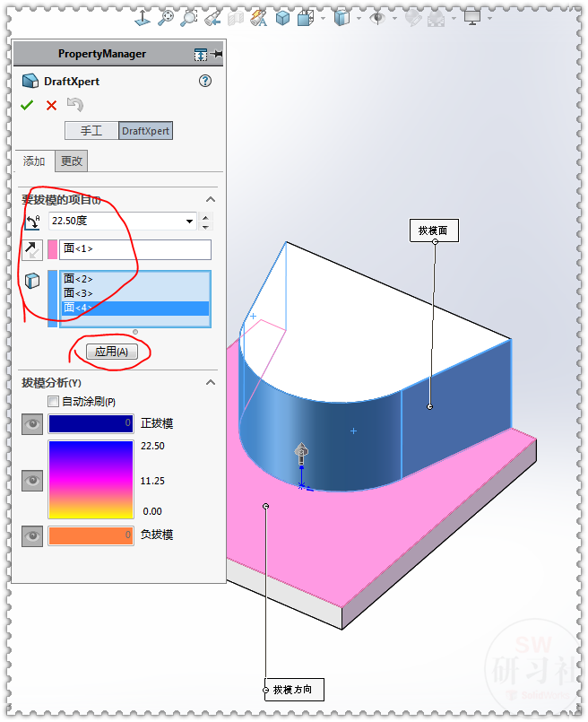The height and width of the screenshot is (722, 588).
Task: Switch to 手工 manual mode button
Action: click(91, 131)
